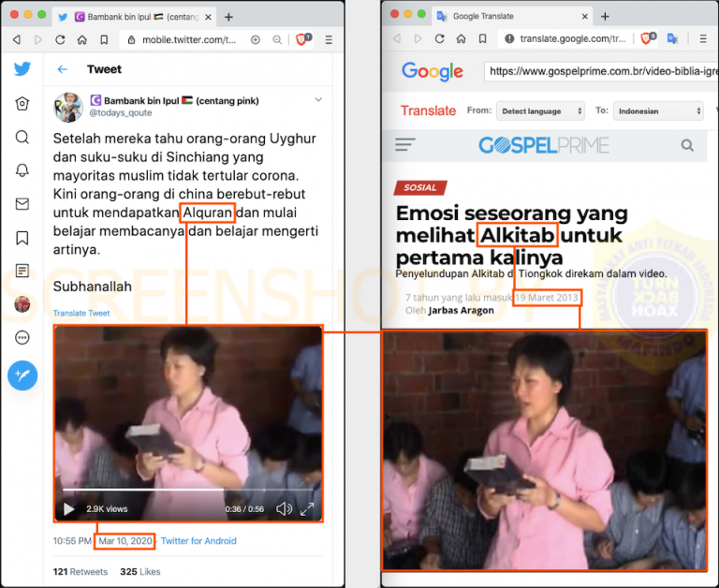Bookmark page in Twitter browser window

104,40
